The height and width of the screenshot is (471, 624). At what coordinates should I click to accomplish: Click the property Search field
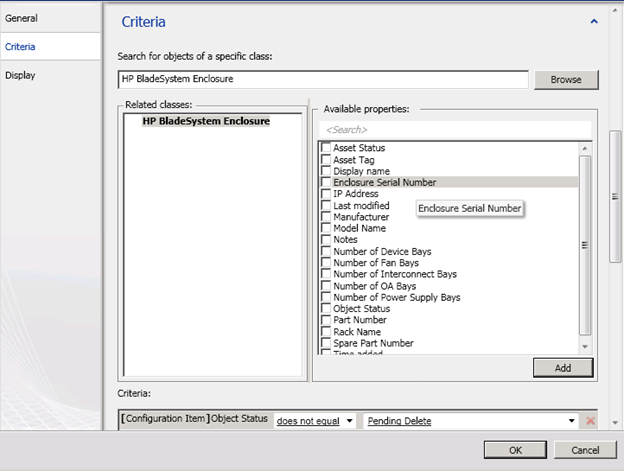point(455,130)
